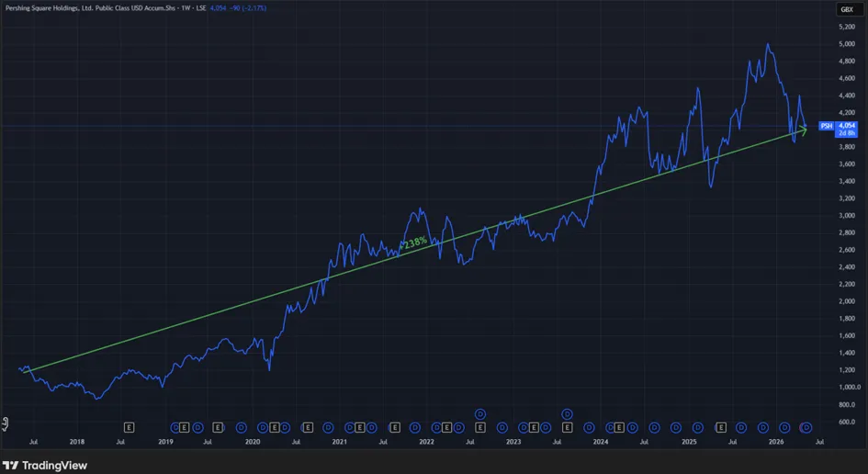Click the 5,200 price scale label
The image size is (868, 474).
846,27
